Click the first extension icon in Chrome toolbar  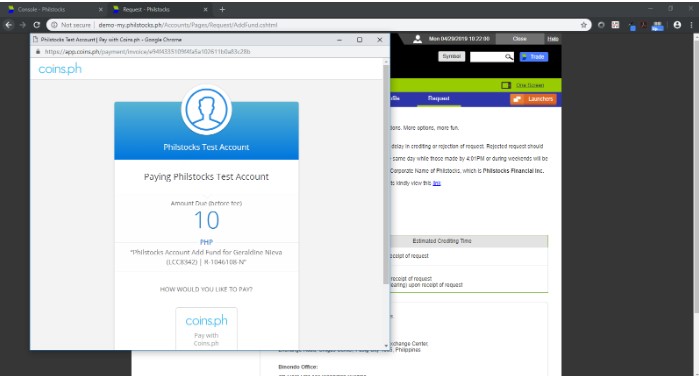[x=601, y=25]
